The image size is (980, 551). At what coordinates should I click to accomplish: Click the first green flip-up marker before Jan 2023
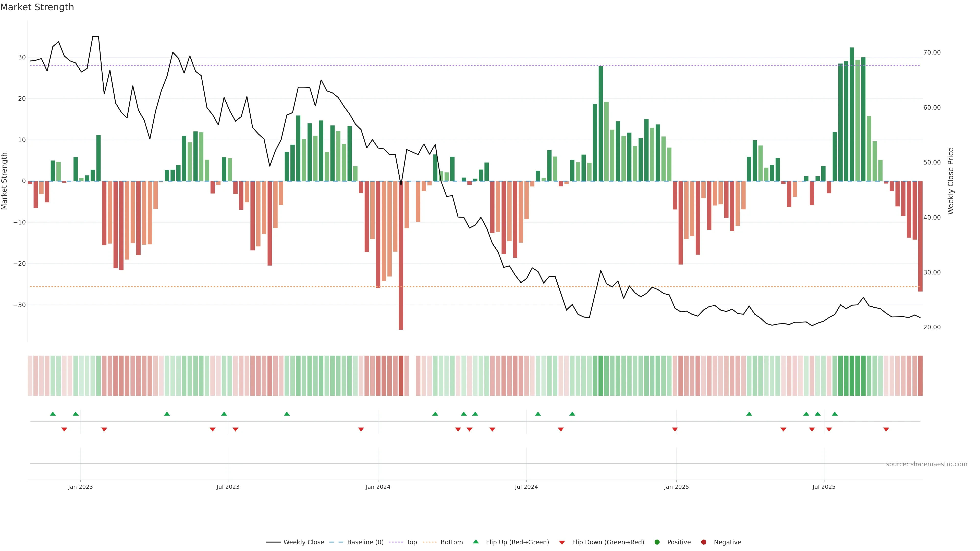[53, 414]
